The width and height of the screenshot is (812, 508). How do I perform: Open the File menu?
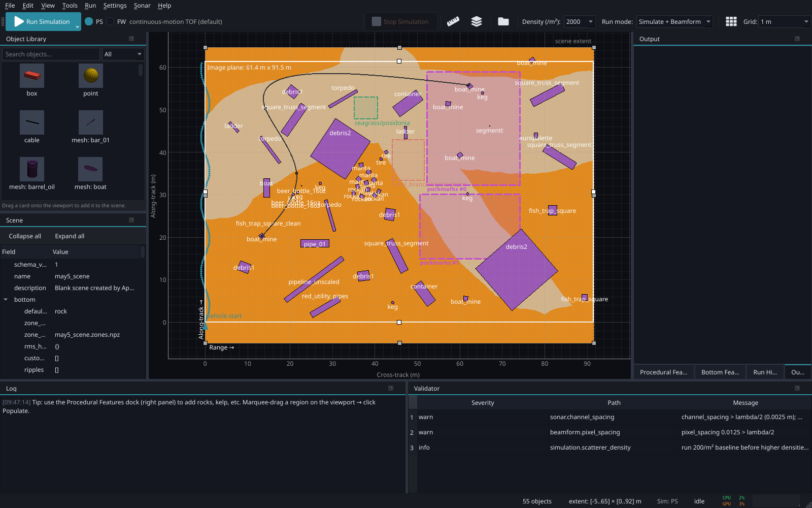coord(10,6)
